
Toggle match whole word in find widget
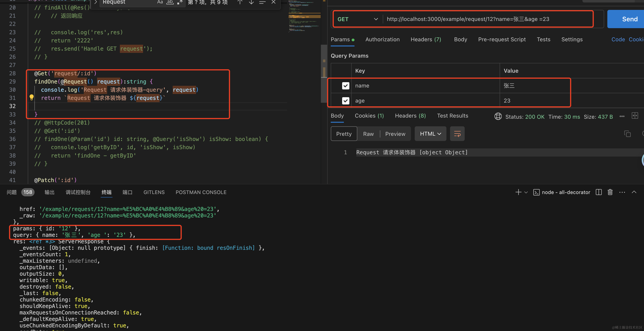tap(170, 2)
